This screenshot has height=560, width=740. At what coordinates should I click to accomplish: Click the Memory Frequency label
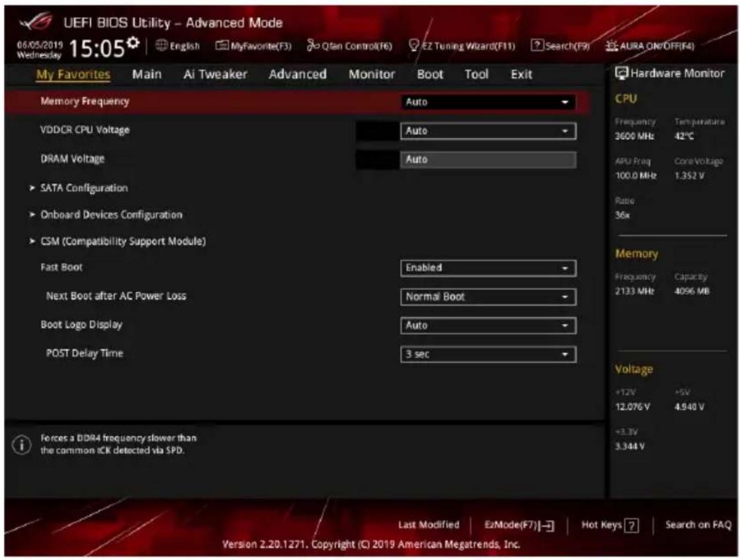tap(84, 101)
